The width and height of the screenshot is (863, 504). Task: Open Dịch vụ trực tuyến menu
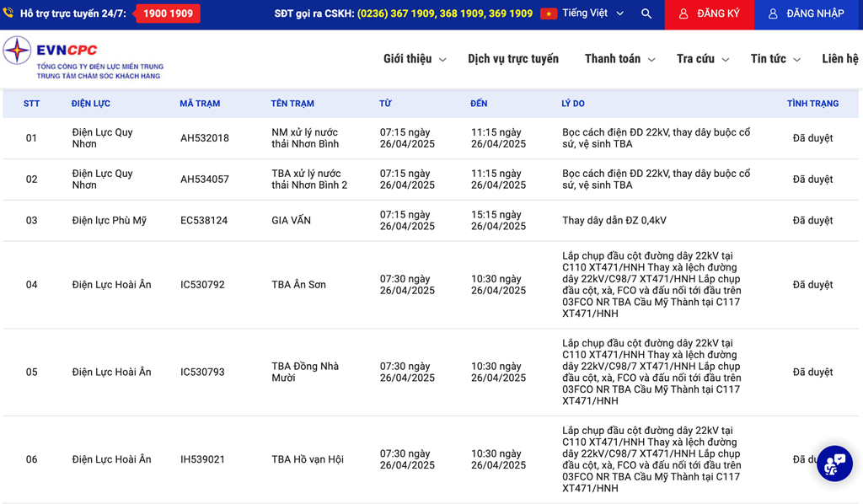click(x=513, y=59)
